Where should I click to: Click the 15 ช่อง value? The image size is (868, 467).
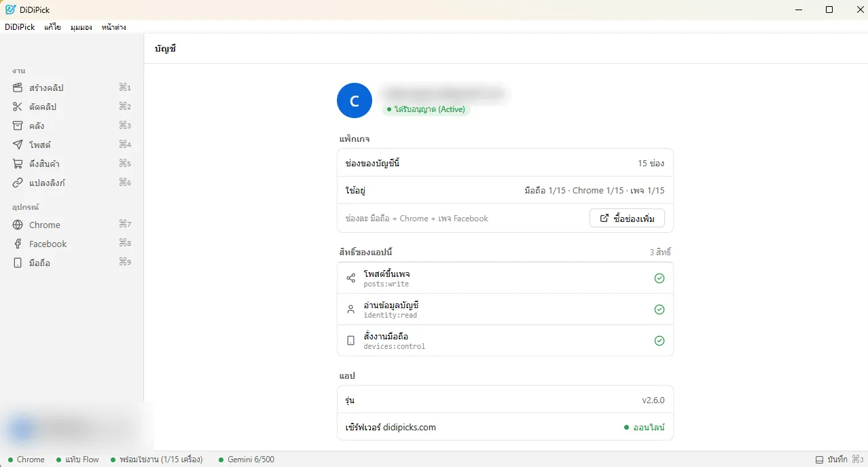[651, 164]
